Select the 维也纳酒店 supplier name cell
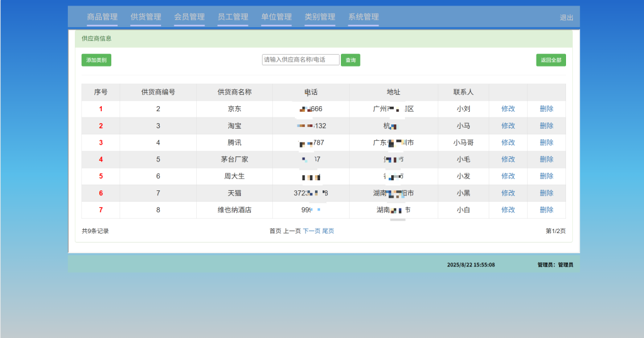This screenshot has width=644, height=338. [x=235, y=210]
